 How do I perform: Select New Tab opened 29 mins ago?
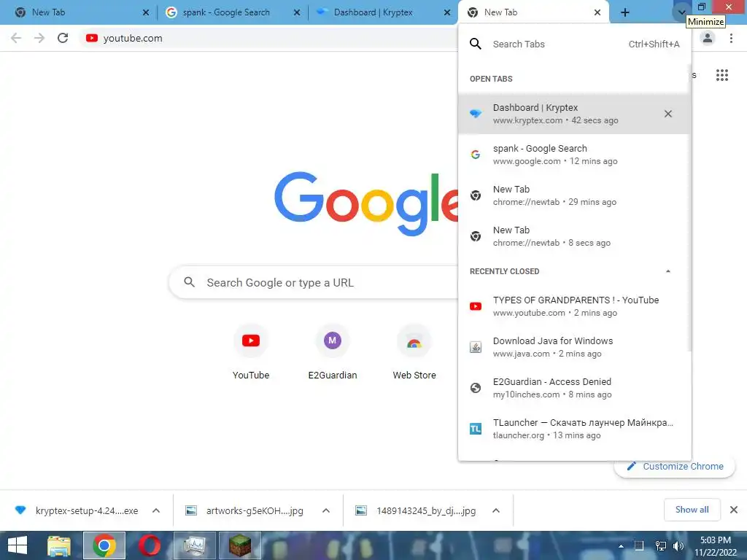tap(573, 195)
